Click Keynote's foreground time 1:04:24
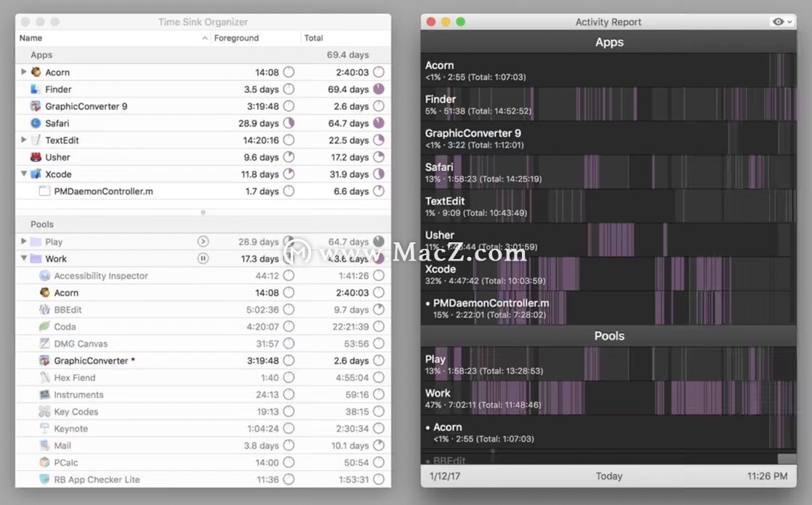 pos(263,429)
